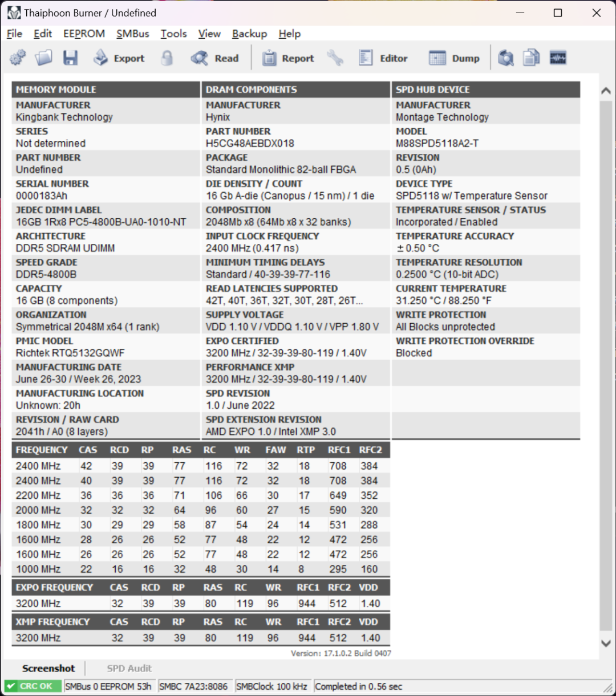Select Montage Technology manufacturer value
The height and width of the screenshot is (696, 616).
tap(443, 117)
